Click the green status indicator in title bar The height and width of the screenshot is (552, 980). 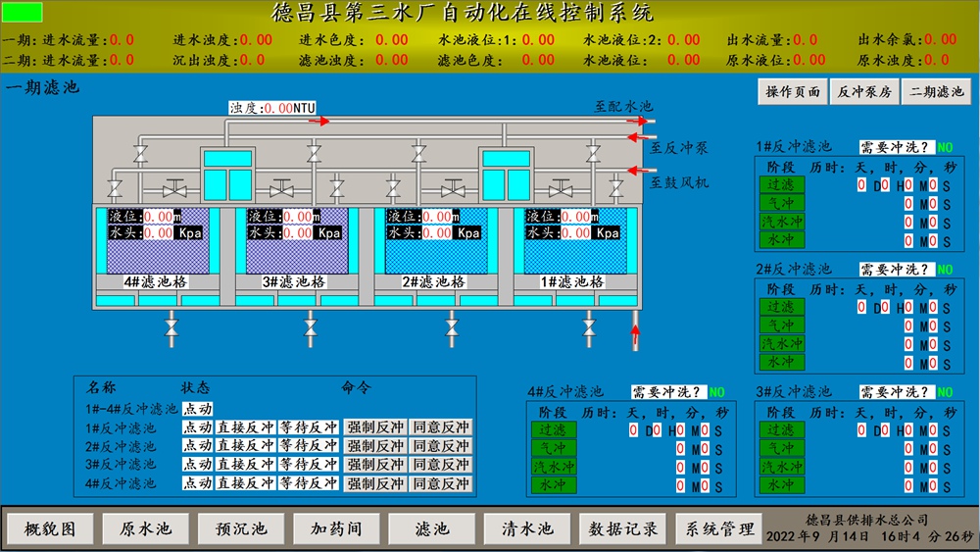click(24, 13)
